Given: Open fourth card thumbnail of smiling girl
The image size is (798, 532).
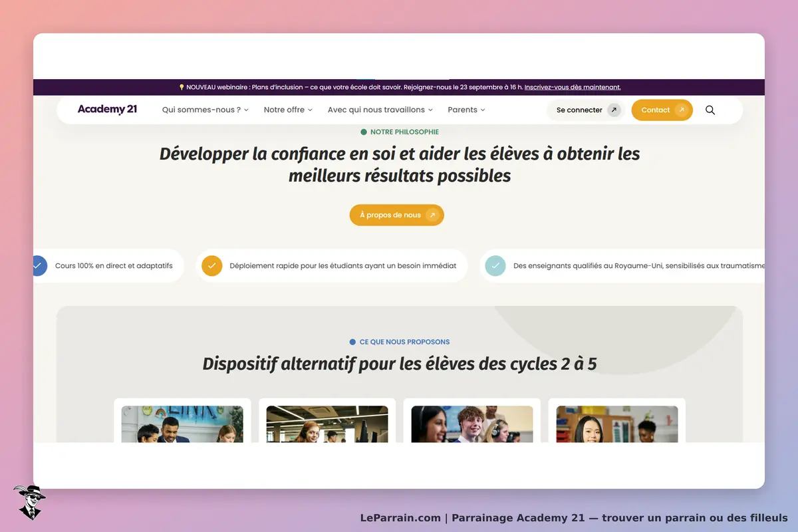Looking at the screenshot, I should [617, 424].
